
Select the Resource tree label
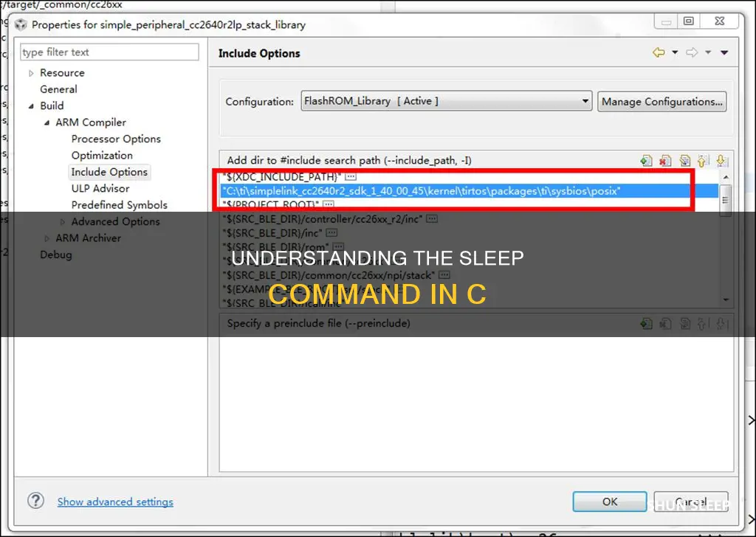(62, 73)
